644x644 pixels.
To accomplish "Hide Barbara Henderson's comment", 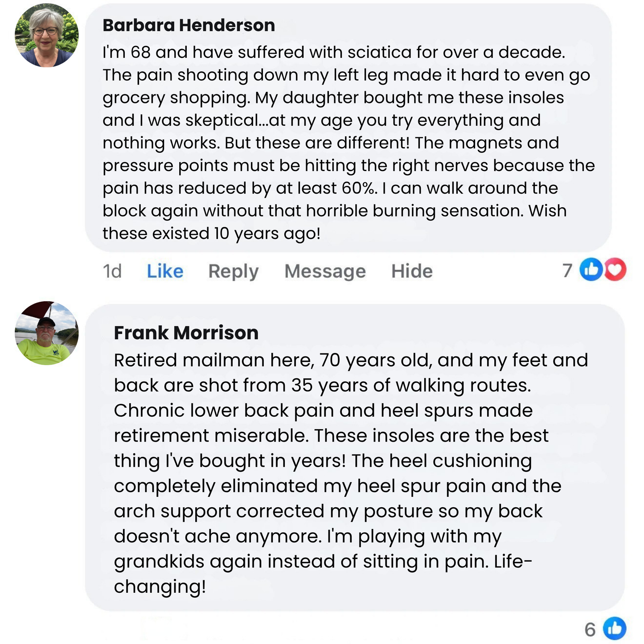I will click(x=411, y=271).
